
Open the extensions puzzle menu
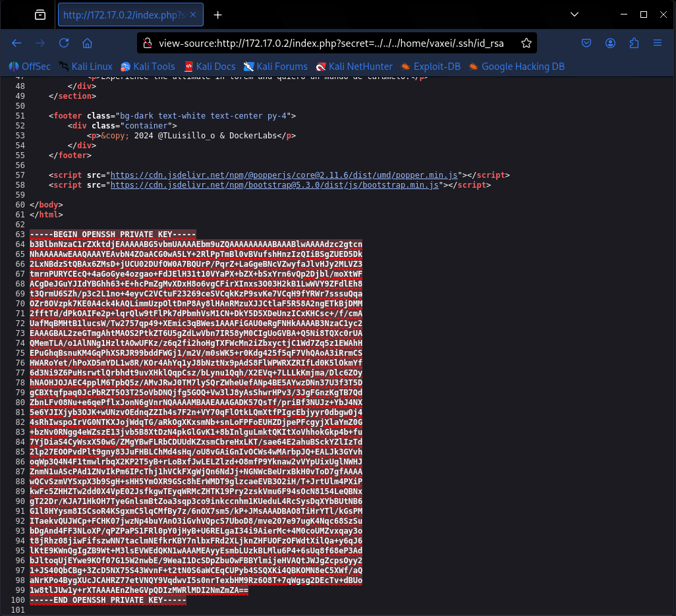(634, 43)
